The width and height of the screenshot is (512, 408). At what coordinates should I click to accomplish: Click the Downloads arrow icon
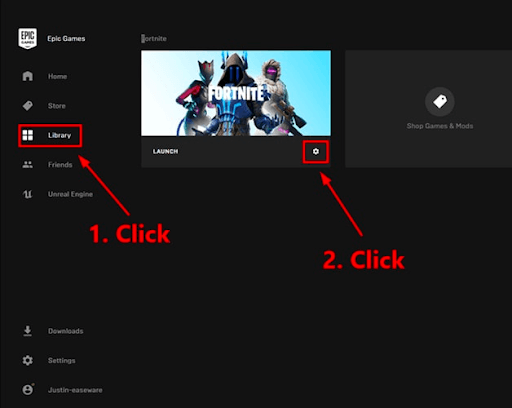click(x=28, y=331)
